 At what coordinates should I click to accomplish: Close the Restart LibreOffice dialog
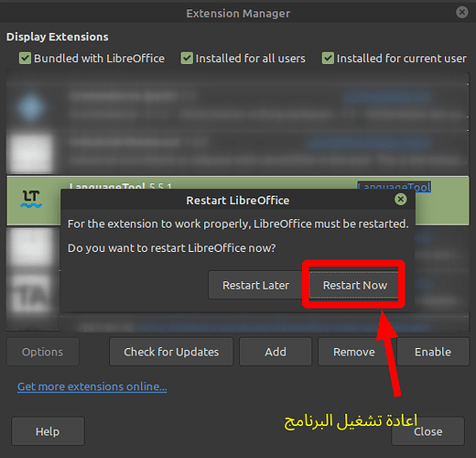tap(400, 200)
